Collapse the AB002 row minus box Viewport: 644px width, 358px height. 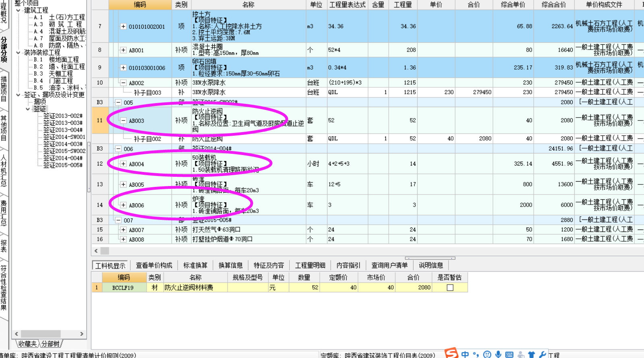pos(123,83)
